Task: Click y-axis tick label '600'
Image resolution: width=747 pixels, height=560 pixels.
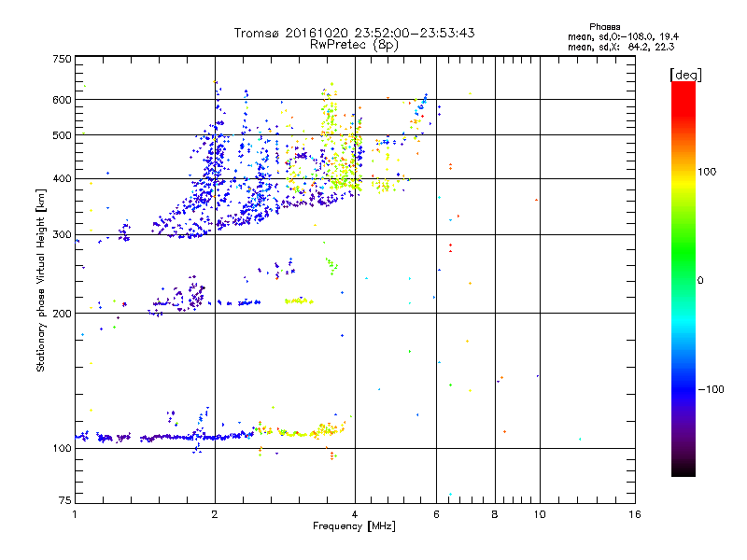Action: pyautogui.click(x=62, y=100)
